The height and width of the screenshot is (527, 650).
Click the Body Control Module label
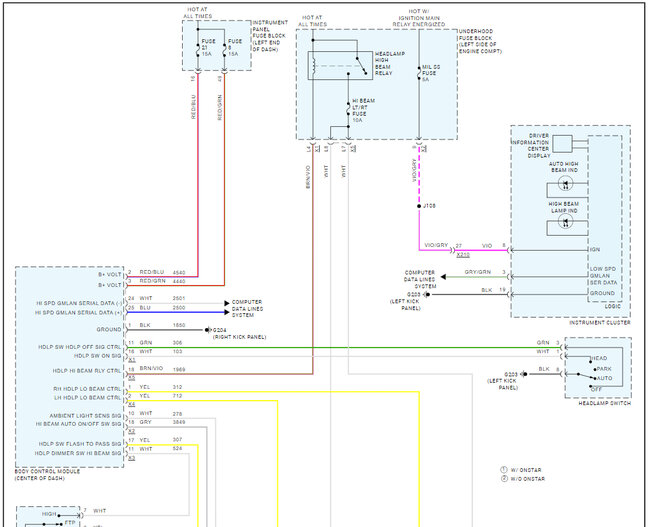pos(47,471)
